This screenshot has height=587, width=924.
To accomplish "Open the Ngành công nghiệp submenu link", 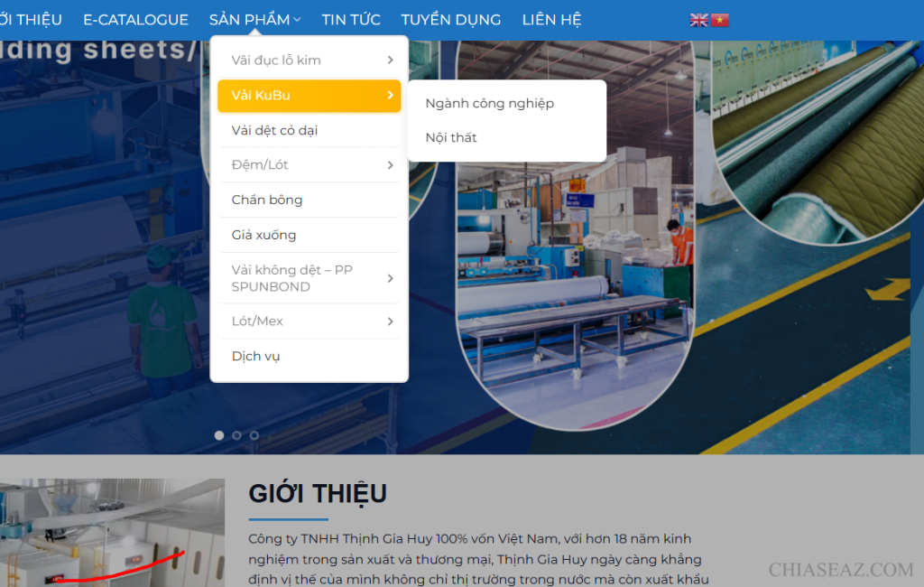I will tap(492, 103).
